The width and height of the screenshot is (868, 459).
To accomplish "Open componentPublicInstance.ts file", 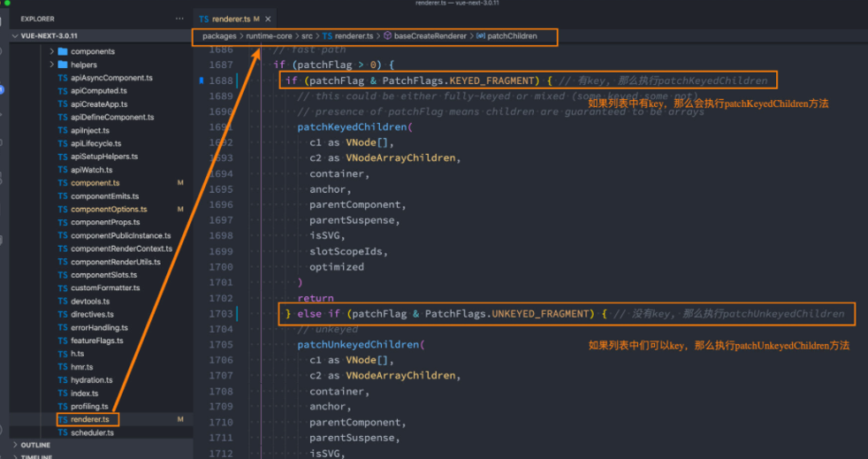I will 121,235.
